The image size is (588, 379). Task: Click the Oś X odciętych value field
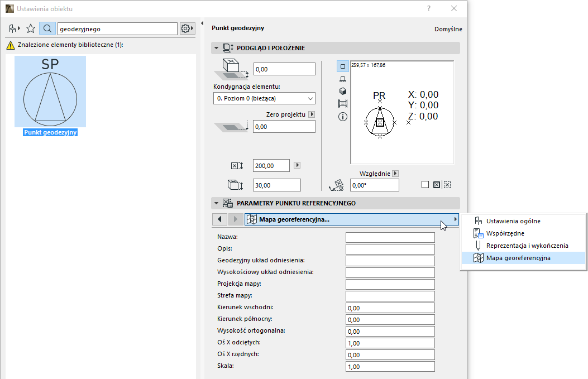390,343
